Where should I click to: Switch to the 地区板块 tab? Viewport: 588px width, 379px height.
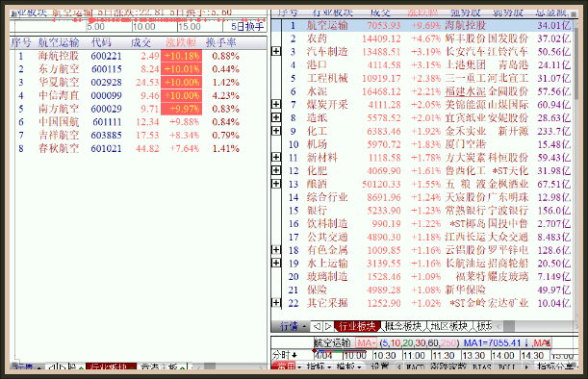448,326
